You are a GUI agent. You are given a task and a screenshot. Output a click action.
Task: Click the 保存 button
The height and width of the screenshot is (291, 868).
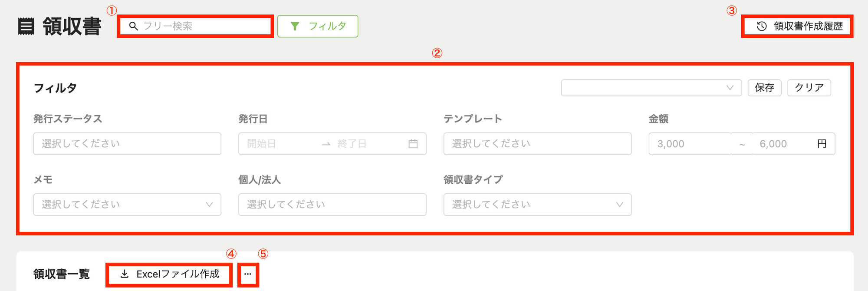pos(765,88)
